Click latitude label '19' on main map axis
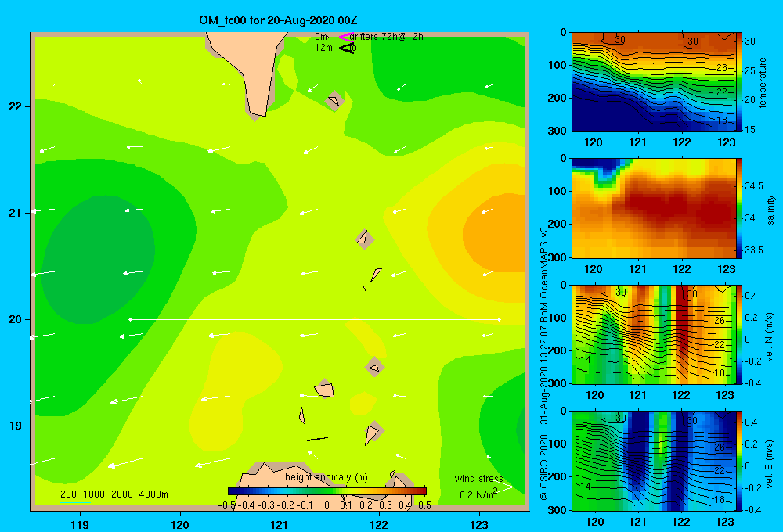Image resolution: width=783 pixels, height=532 pixels. click(15, 426)
